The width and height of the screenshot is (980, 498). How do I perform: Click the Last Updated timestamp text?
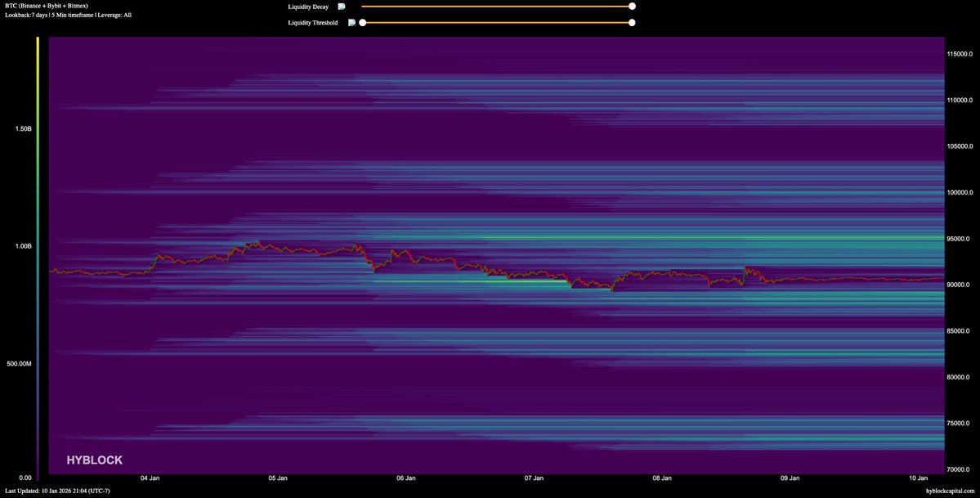(x=56, y=491)
